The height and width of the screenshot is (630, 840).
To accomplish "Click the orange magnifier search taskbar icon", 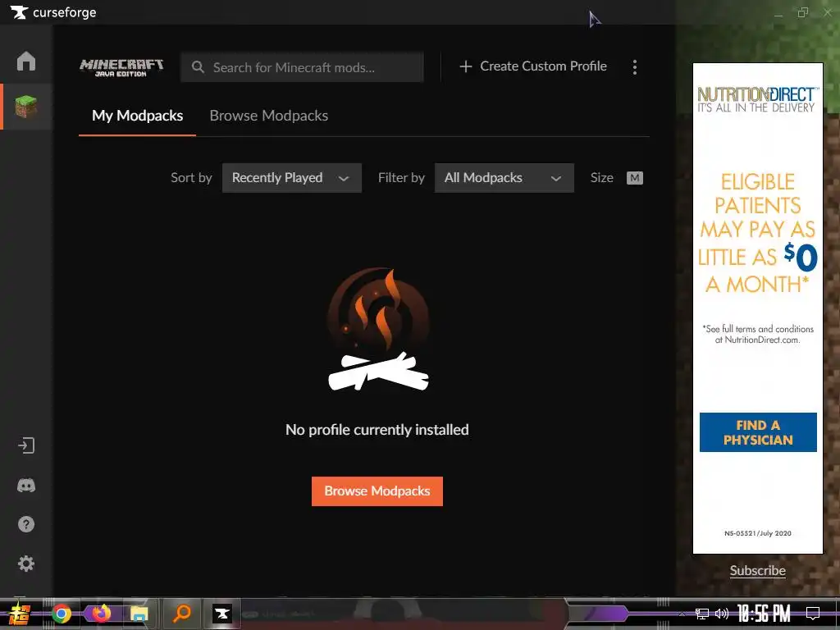I will (182, 614).
